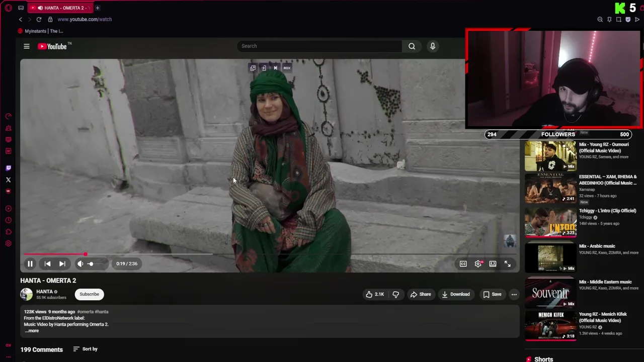The height and width of the screenshot is (362, 644).
Task: Open Young RZ - Menich Kifek thumbnail
Action: pos(550,325)
